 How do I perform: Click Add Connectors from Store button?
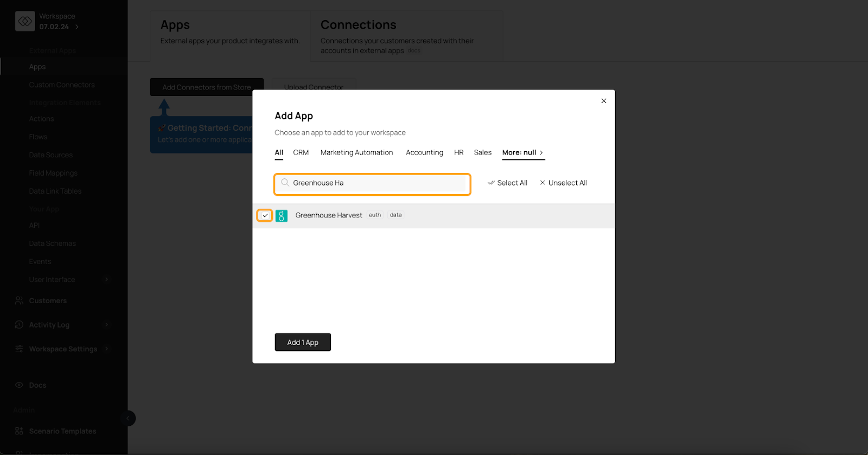pos(207,87)
